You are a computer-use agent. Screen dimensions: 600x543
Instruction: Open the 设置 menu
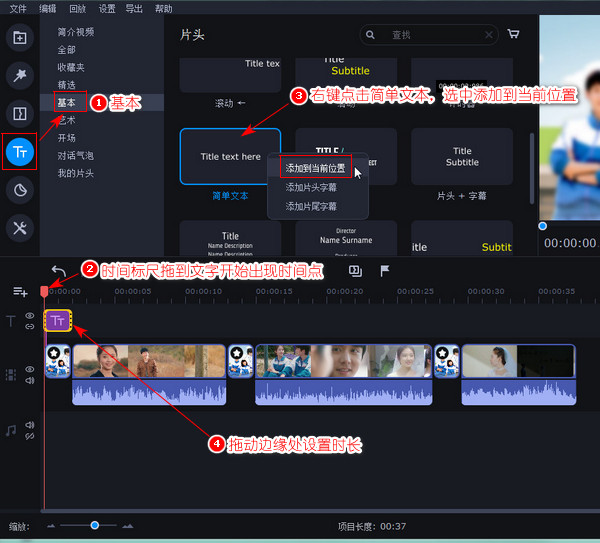pyautogui.click(x=107, y=8)
